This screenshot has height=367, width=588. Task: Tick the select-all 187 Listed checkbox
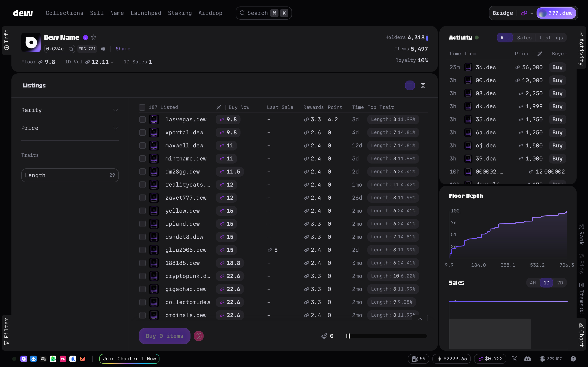pyautogui.click(x=142, y=107)
